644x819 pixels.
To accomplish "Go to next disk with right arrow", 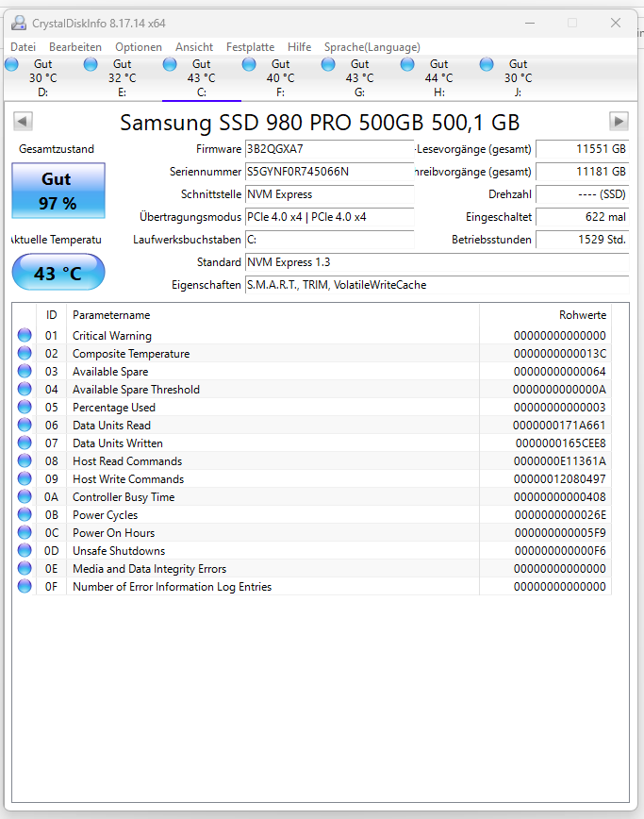I will [619, 122].
